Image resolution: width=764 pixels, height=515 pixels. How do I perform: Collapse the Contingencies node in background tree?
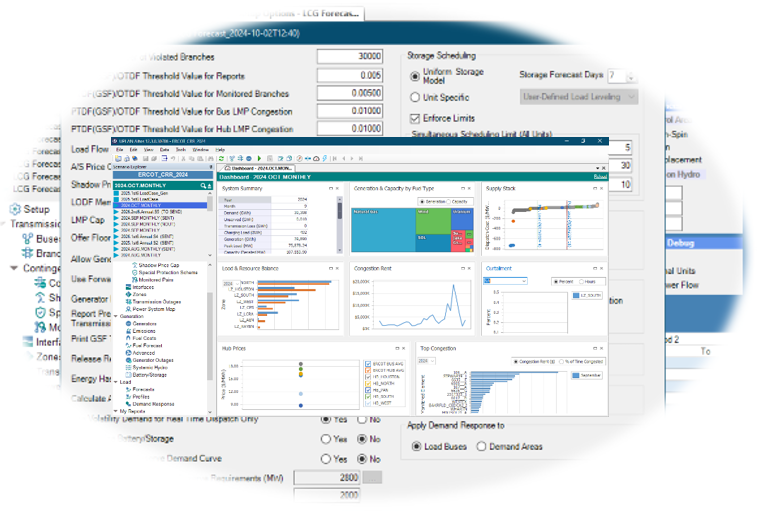click(14, 268)
